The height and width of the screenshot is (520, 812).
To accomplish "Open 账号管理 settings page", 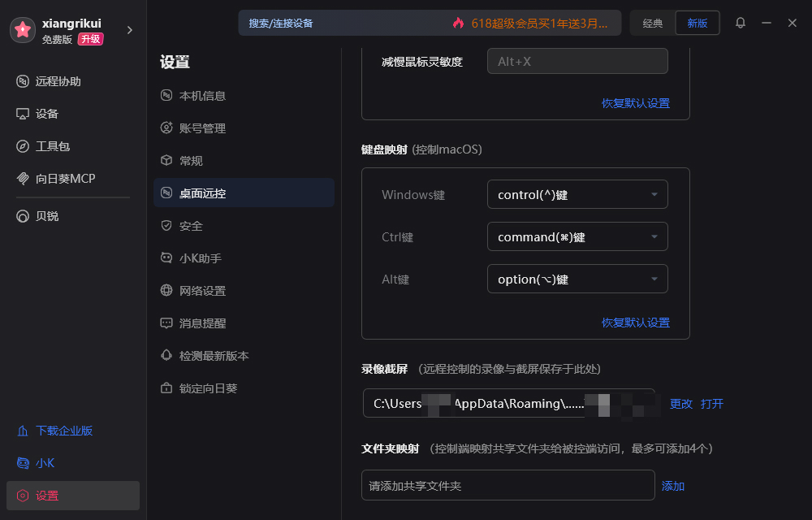I will click(x=244, y=128).
